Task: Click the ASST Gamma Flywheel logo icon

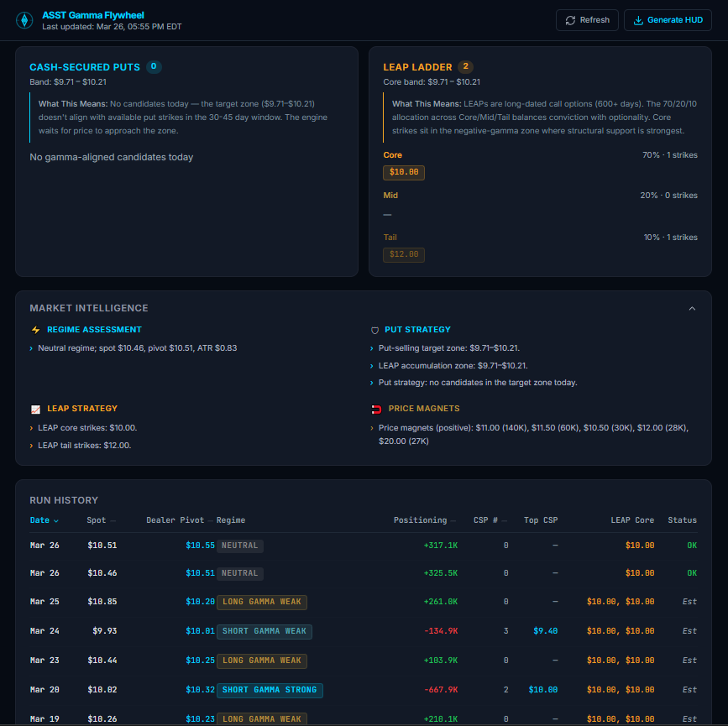Action: coord(24,20)
